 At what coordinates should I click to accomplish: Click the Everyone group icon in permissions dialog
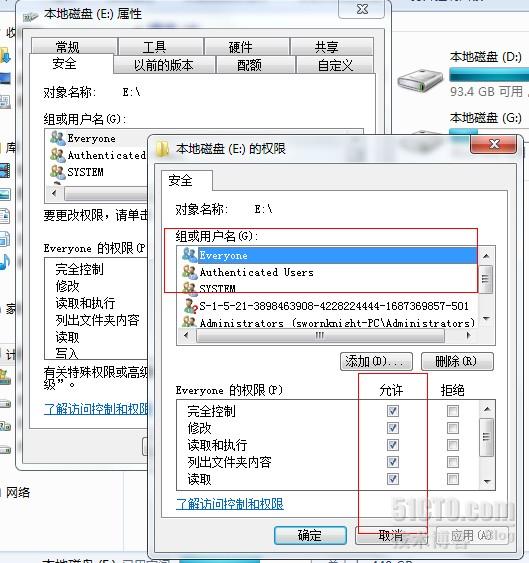coord(189,255)
